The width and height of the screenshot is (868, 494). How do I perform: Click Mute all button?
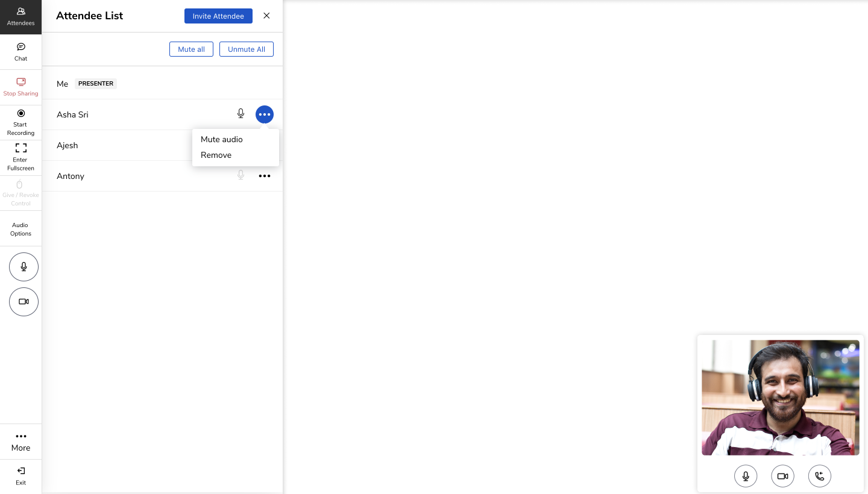pos(191,49)
